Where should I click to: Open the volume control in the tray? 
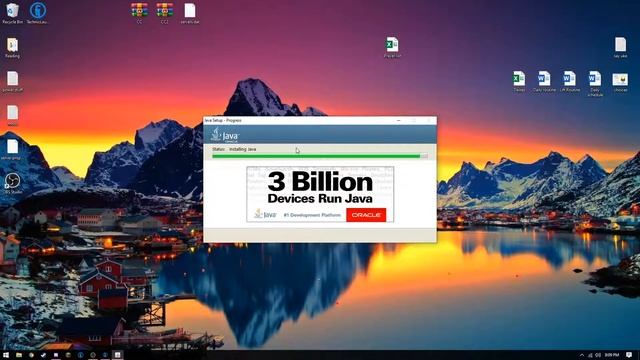[x=598, y=355]
